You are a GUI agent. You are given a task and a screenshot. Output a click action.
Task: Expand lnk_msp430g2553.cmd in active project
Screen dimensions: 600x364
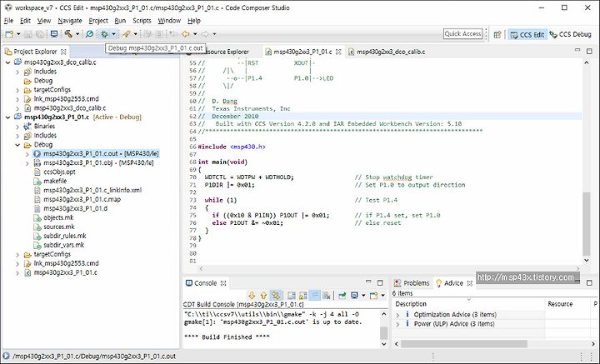tap(17, 263)
